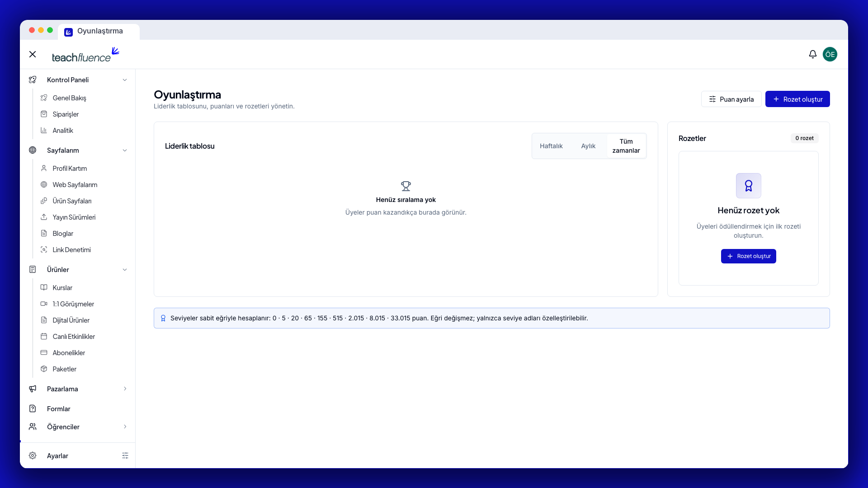Expand the Öğrenciler section chevron
Image resolution: width=868 pixels, height=488 pixels.
pyautogui.click(x=125, y=427)
